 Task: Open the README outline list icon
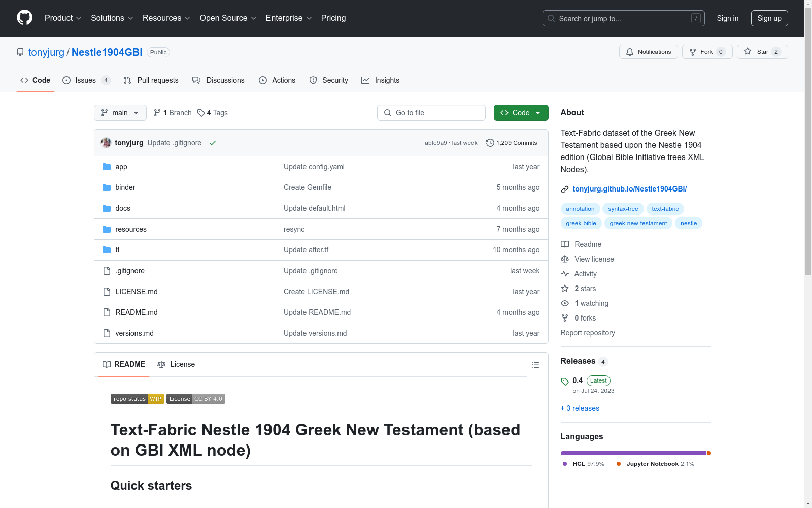pyautogui.click(x=535, y=365)
